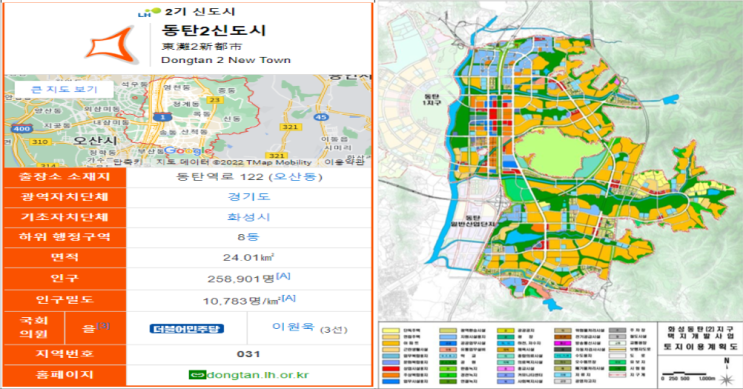Visit the dongtan.lh.or.kr homepage link

click(x=258, y=375)
